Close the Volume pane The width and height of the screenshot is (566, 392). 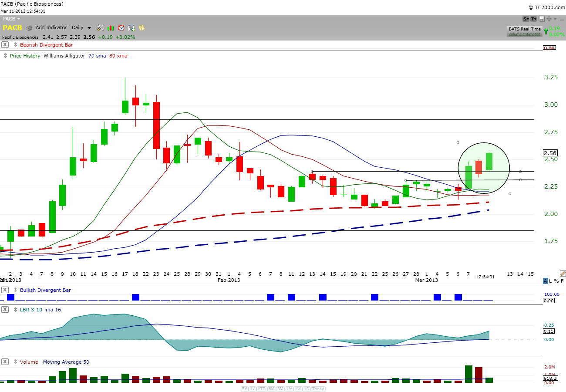tap(5, 362)
